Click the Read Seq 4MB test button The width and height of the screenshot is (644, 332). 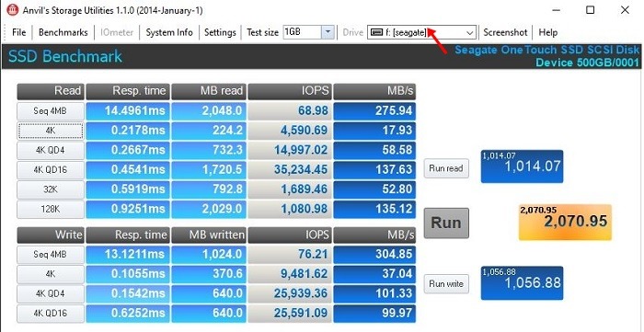[51, 110]
